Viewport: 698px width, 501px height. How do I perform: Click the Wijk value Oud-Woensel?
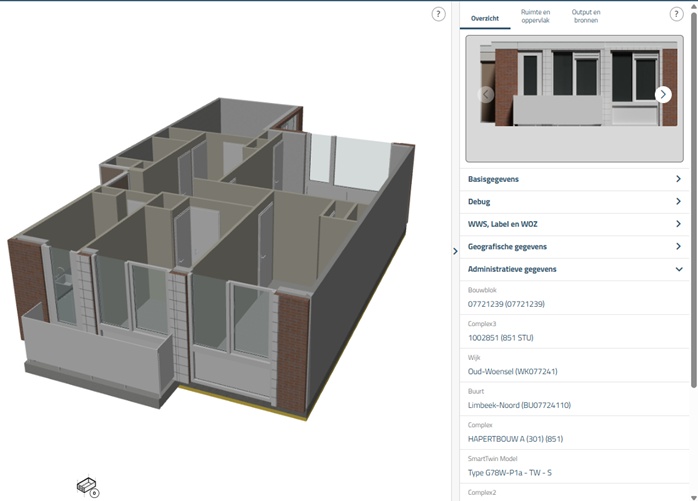[x=512, y=371]
